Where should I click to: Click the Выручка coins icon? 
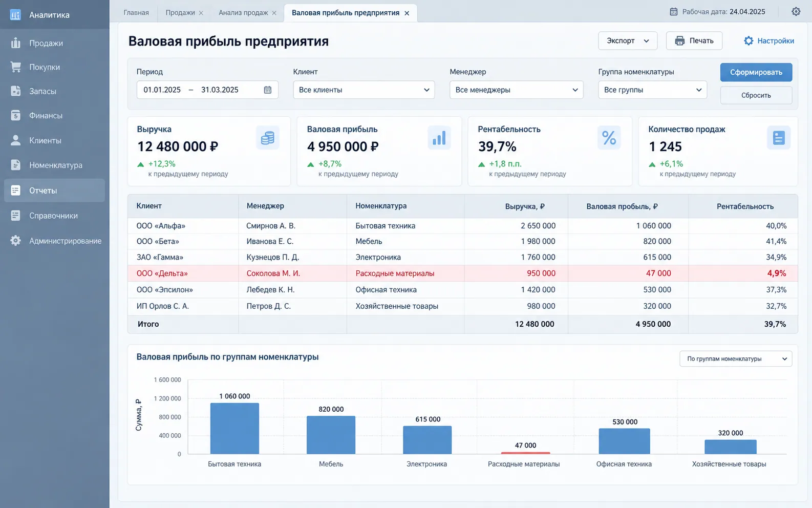(x=267, y=138)
